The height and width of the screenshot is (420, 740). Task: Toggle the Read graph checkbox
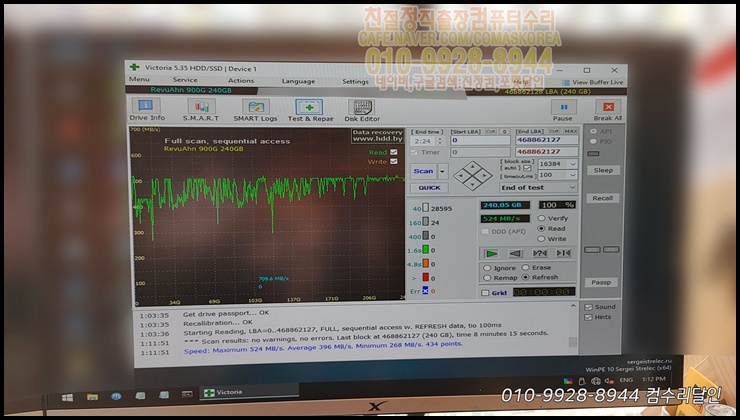tap(394, 152)
